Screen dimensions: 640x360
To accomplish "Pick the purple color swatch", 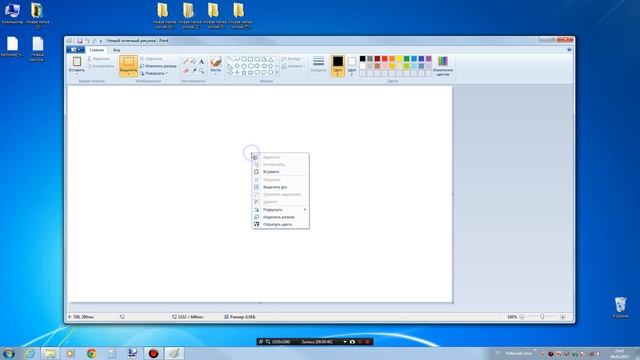I will (x=429, y=59).
